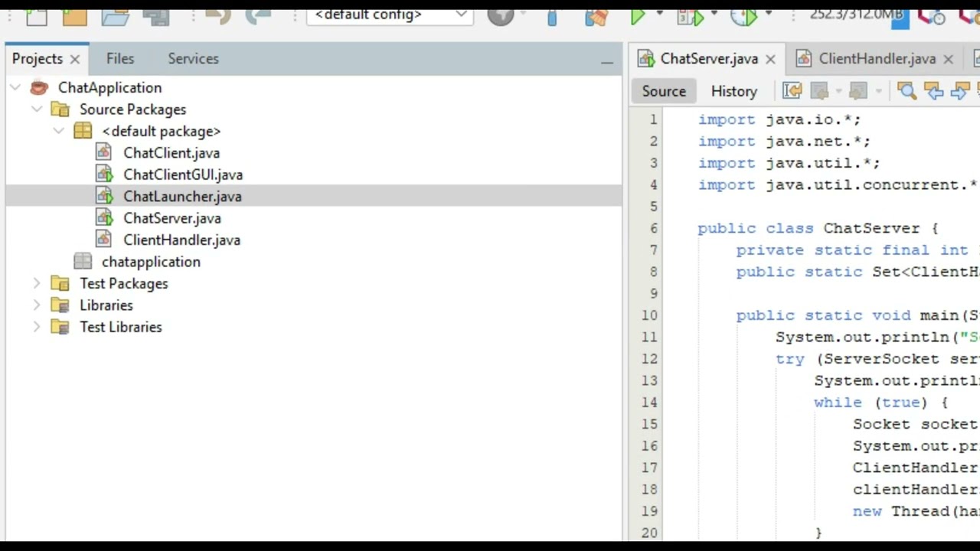Minimize the Projects window group
Viewport: 980px width, 551px height.
607,62
